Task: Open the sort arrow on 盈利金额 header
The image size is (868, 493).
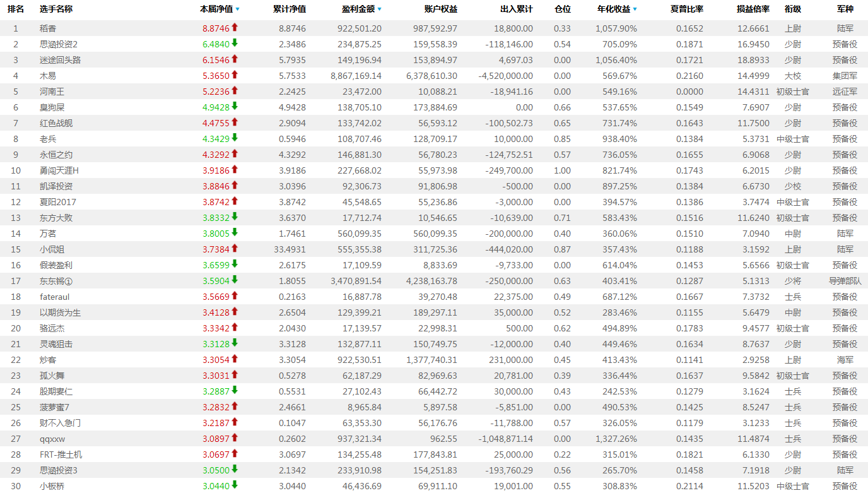Action: (379, 9)
